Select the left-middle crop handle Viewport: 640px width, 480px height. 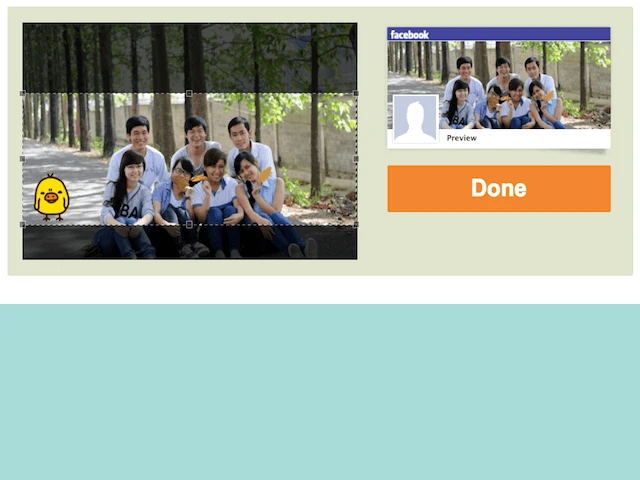tap(23, 159)
